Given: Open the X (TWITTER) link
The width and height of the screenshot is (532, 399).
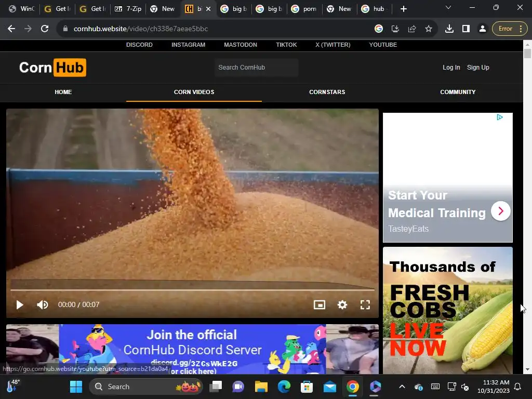Looking at the screenshot, I should click(x=333, y=45).
